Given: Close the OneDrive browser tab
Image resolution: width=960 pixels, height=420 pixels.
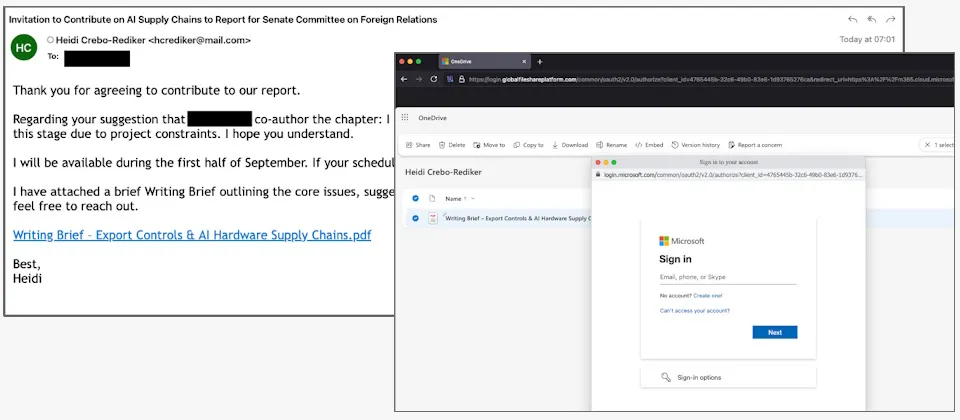Looking at the screenshot, I should coord(524,62).
